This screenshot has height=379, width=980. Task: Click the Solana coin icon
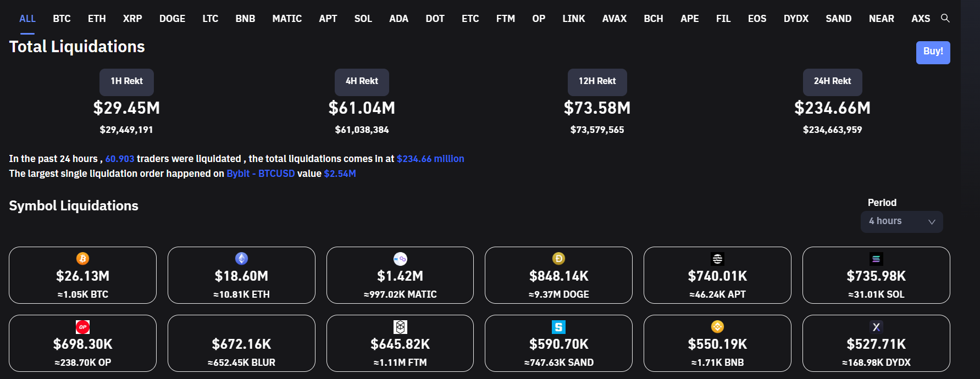tap(876, 259)
